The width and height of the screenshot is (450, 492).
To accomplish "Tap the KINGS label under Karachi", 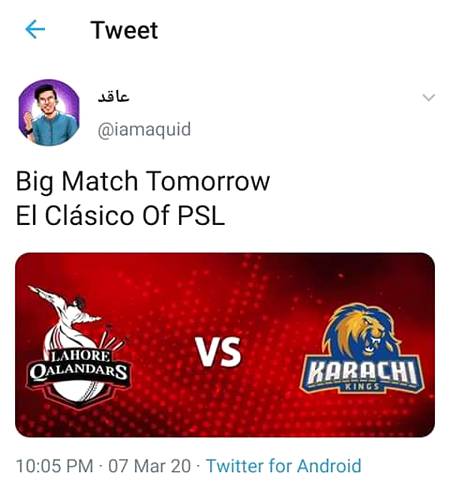I will (x=362, y=387).
